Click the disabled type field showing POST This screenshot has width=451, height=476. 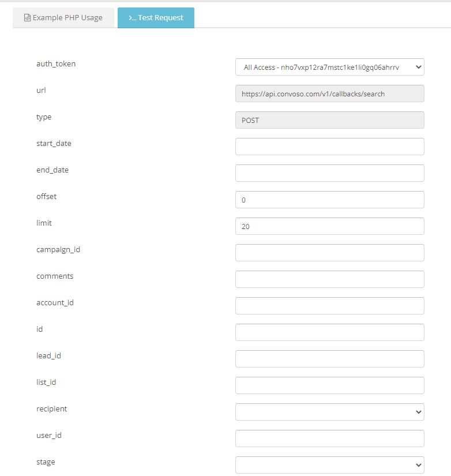coord(329,120)
